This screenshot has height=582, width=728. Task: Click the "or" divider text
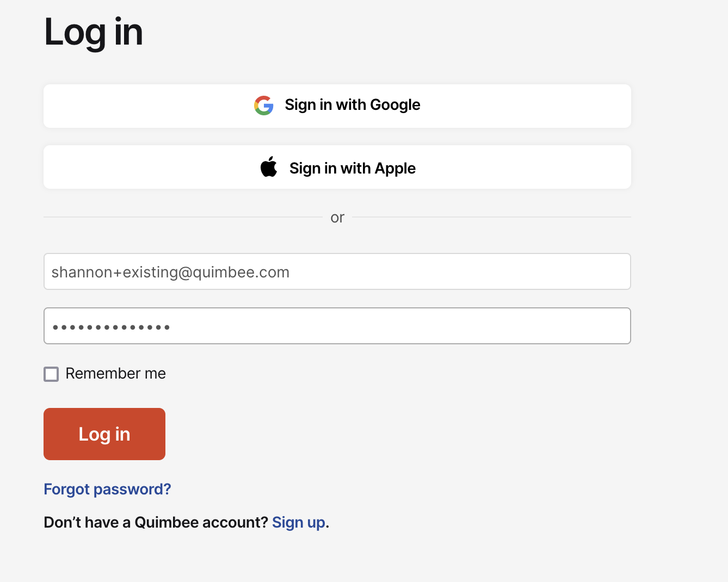[x=337, y=218]
